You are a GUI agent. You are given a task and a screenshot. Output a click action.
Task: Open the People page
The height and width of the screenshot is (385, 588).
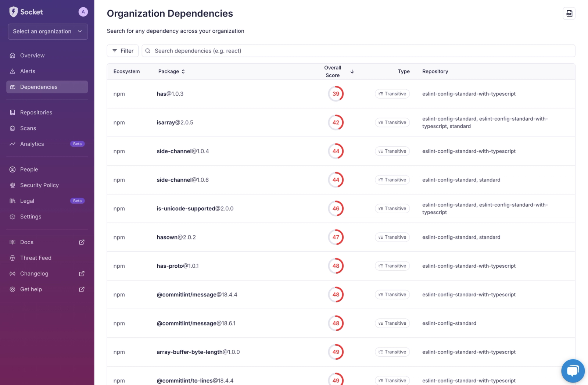pyautogui.click(x=47, y=170)
